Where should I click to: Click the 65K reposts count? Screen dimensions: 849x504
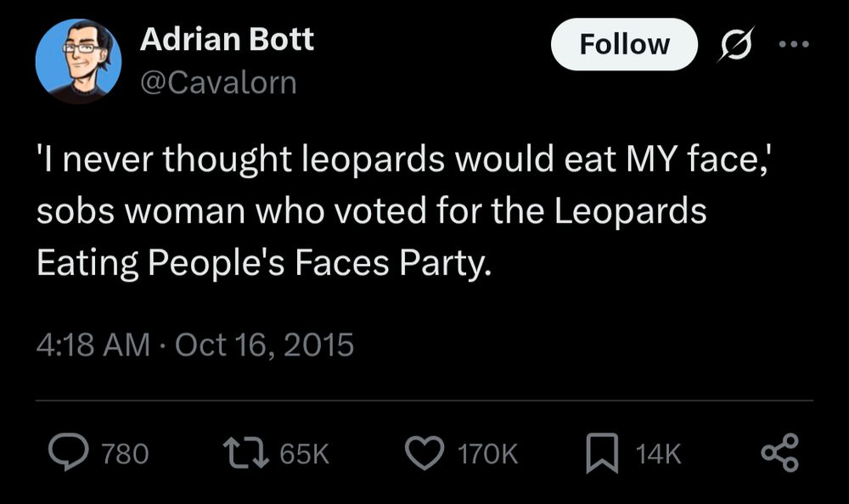[x=304, y=455]
